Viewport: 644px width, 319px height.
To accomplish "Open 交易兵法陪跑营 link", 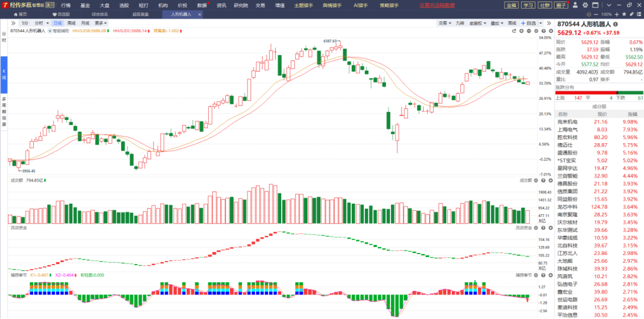I will 437,6.
